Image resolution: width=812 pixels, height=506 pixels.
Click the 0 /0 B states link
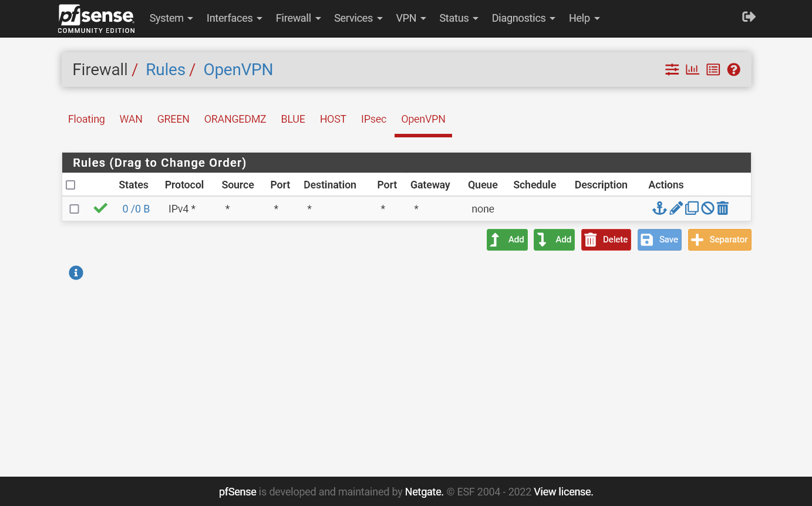coord(136,208)
